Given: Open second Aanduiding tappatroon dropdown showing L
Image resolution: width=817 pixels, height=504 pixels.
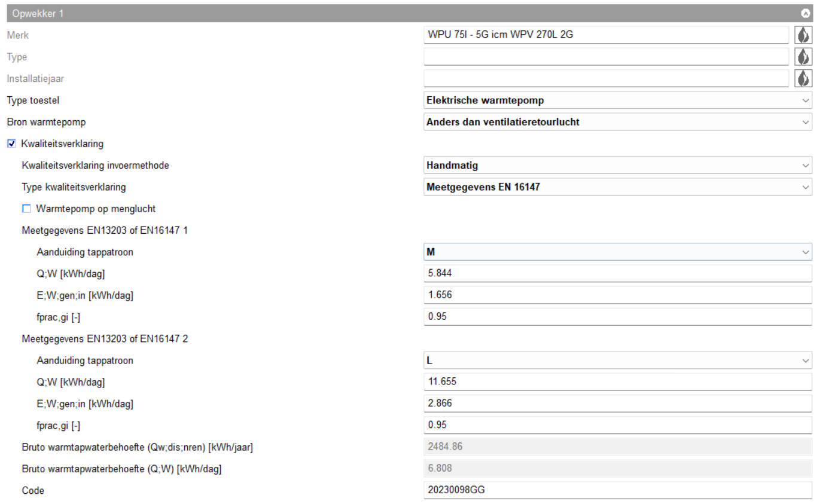Looking at the screenshot, I should [617, 361].
